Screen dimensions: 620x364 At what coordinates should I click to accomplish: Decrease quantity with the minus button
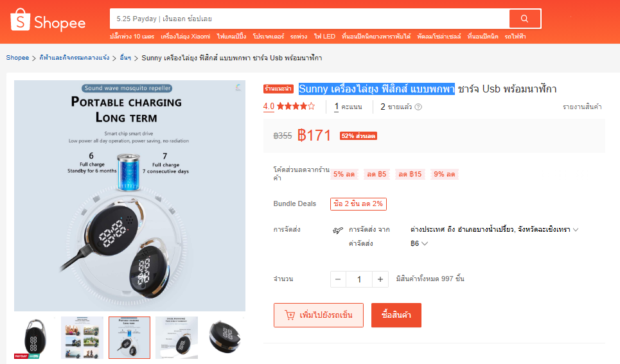[x=338, y=279]
